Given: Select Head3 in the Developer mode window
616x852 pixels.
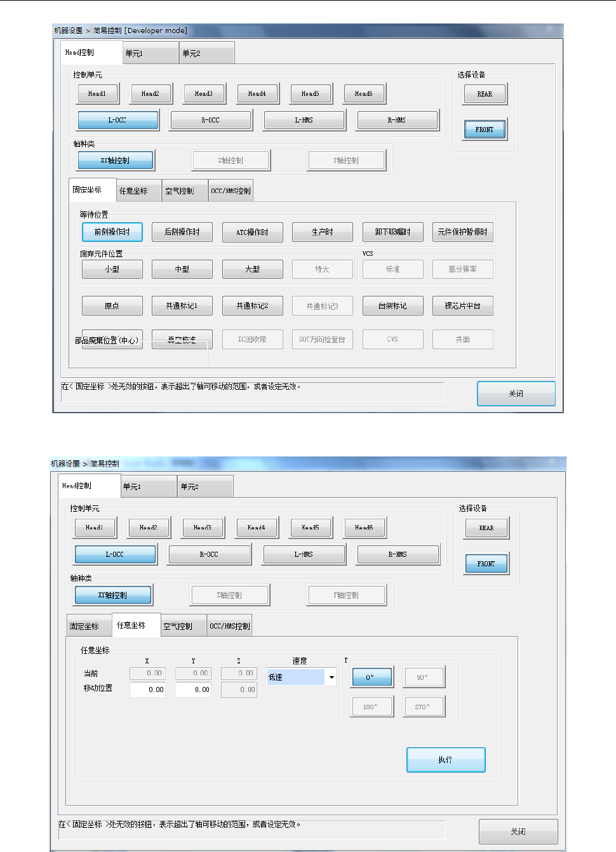Looking at the screenshot, I should coord(204,94).
